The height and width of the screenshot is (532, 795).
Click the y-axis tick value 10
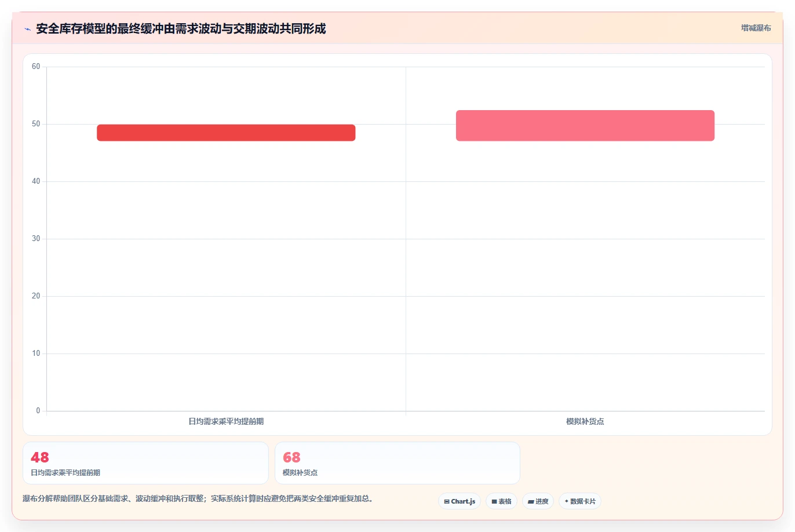pos(36,354)
